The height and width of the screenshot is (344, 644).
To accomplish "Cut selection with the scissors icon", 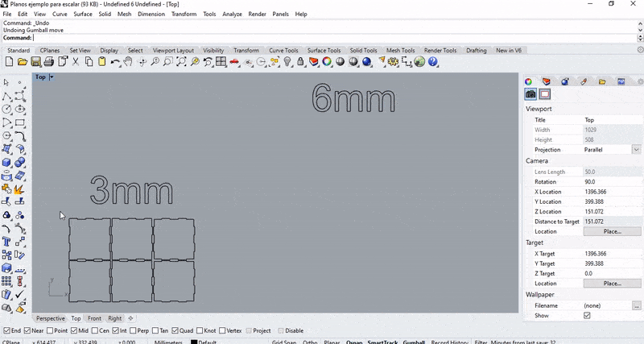I will (x=76, y=62).
